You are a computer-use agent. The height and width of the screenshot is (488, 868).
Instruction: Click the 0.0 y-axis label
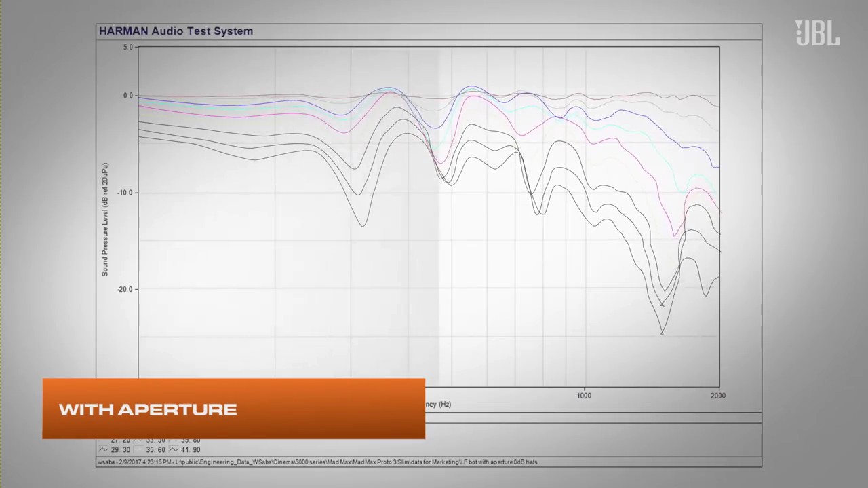[x=128, y=96]
